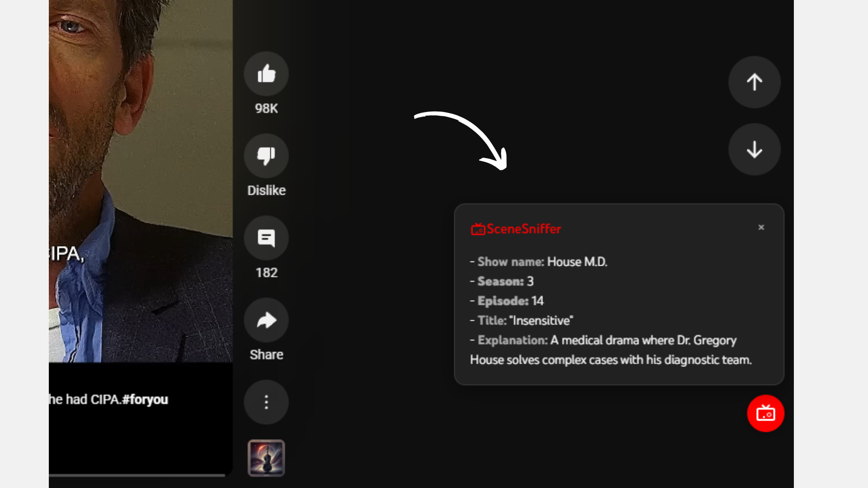Click the SceneSniffer logo in panel

click(516, 229)
